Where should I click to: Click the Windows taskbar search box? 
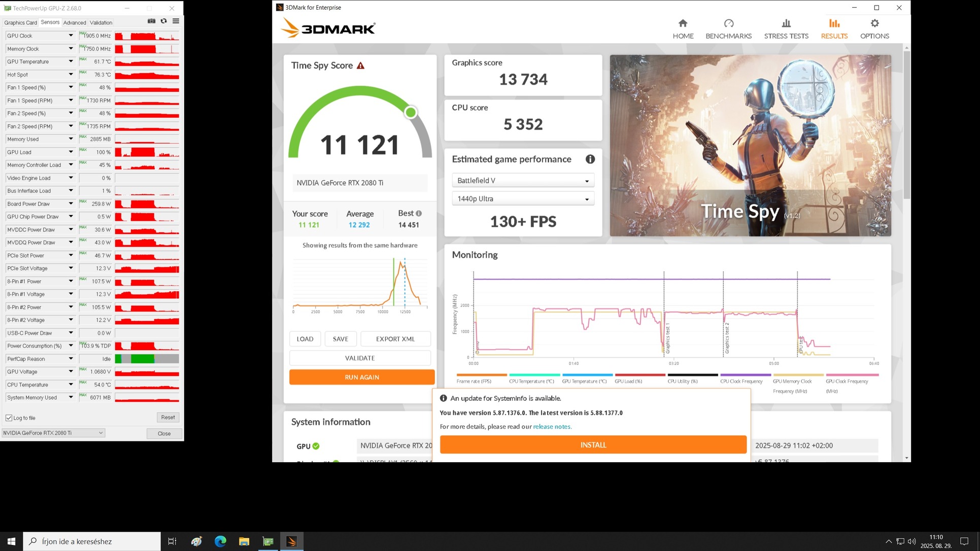[x=92, y=541]
